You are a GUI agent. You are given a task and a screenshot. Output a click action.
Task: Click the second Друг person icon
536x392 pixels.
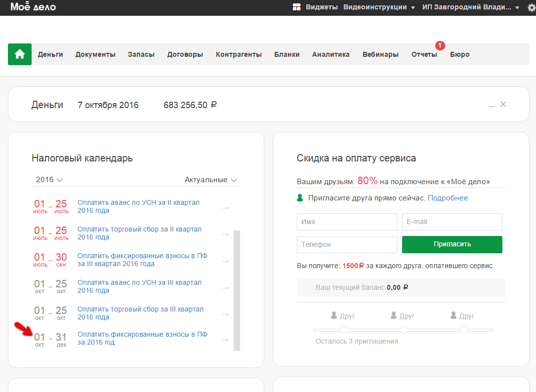(394, 315)
